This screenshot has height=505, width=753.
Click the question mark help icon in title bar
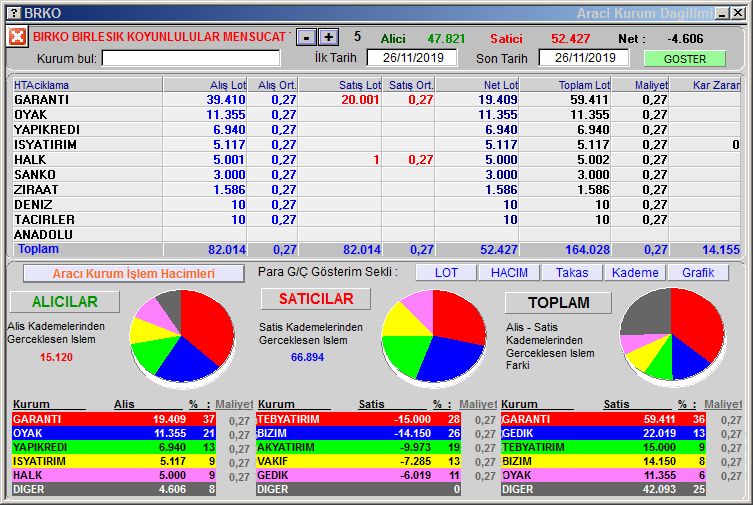(15, 13)
